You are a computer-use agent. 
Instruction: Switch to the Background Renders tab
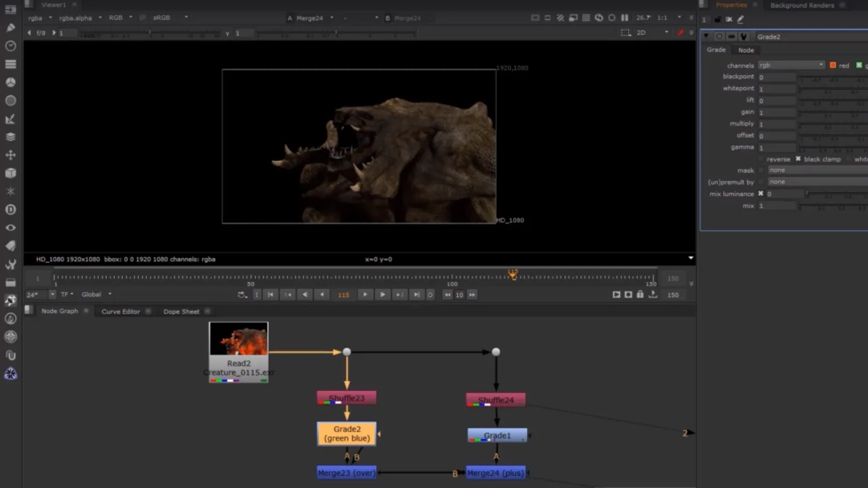[x=802, y=5]
